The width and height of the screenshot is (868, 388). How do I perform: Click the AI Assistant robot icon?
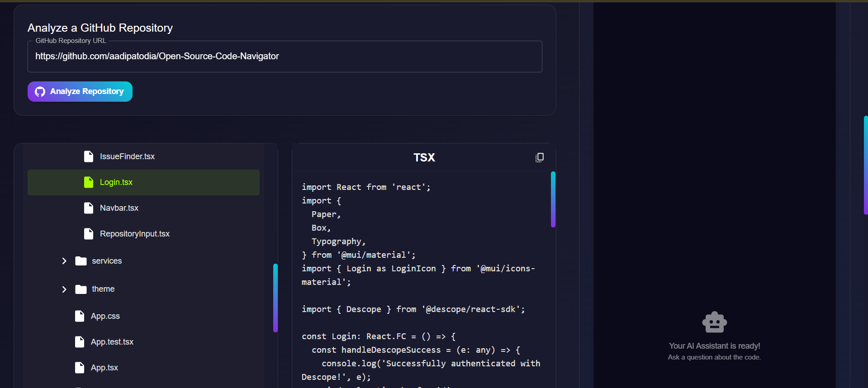pos(715,322)
